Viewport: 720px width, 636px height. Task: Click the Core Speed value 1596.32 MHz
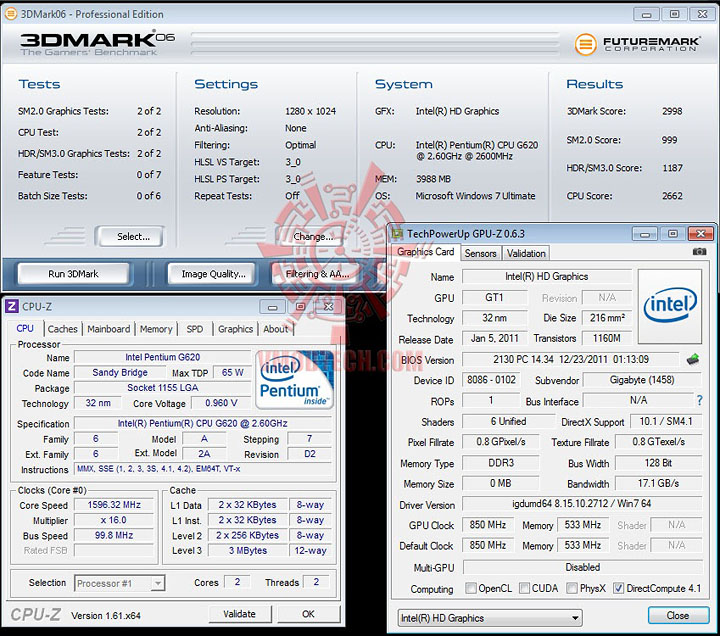114,505
